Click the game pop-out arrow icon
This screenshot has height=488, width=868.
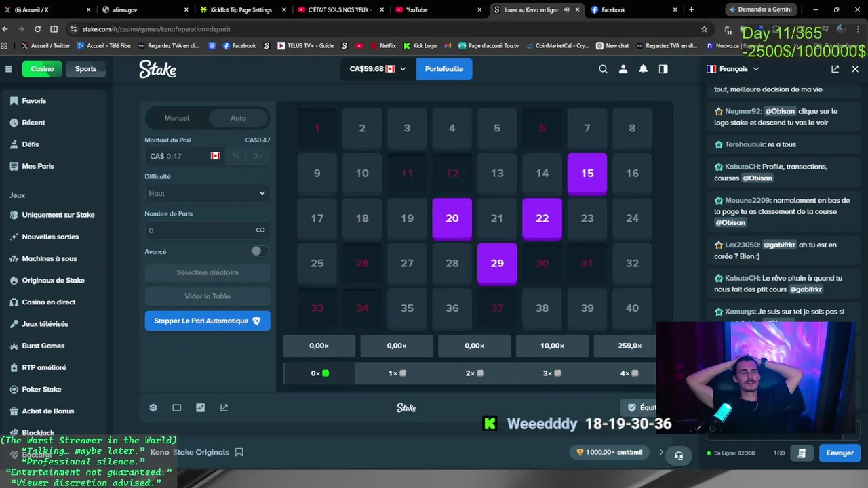coord(224,407)
